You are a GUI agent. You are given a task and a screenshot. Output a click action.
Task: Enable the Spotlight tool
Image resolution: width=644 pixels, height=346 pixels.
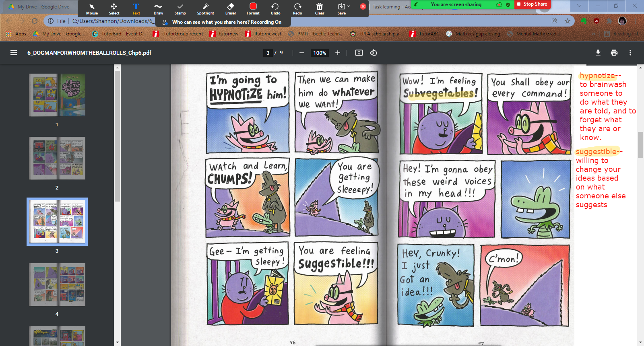tap(205, 9)
